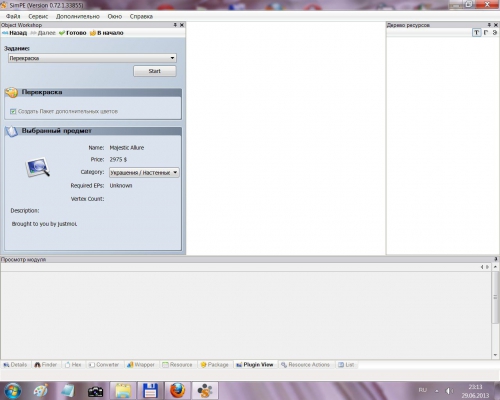Open Paint from the taskbar
This screenshot has width=500, height=400.
[41, 391]
